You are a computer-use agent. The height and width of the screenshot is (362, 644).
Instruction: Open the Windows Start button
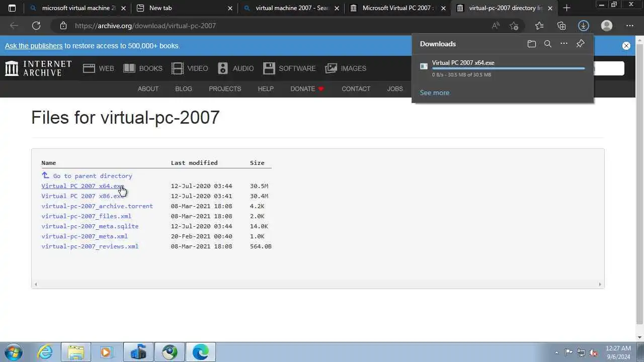(x=13, y=352)
